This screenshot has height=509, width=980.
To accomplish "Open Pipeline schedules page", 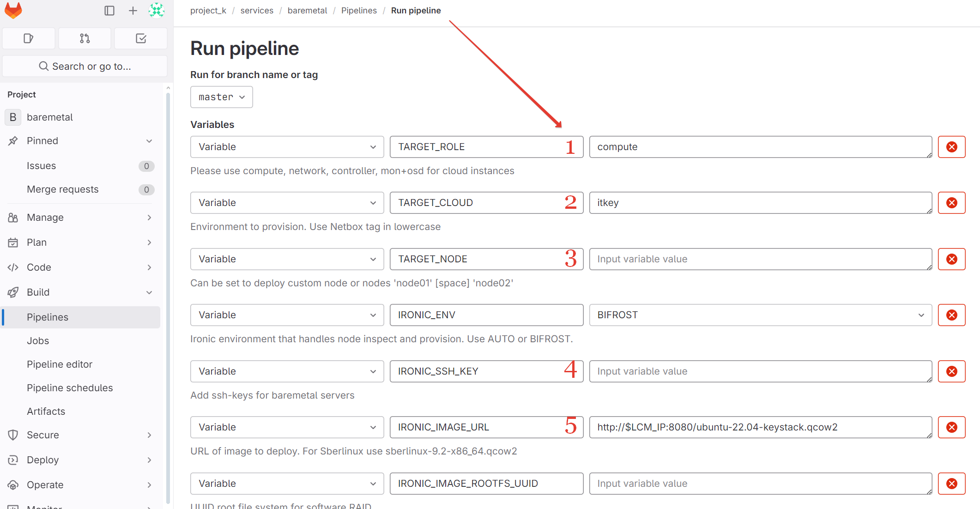I will pyautogui.click(x=70, y=388).
